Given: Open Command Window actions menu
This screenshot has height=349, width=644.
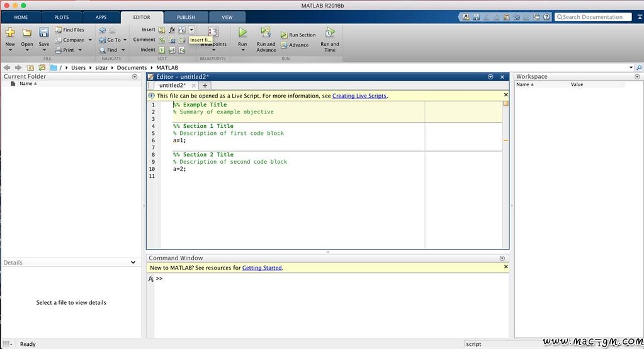Looking at the screenshot, I should [x=502, y=258].
